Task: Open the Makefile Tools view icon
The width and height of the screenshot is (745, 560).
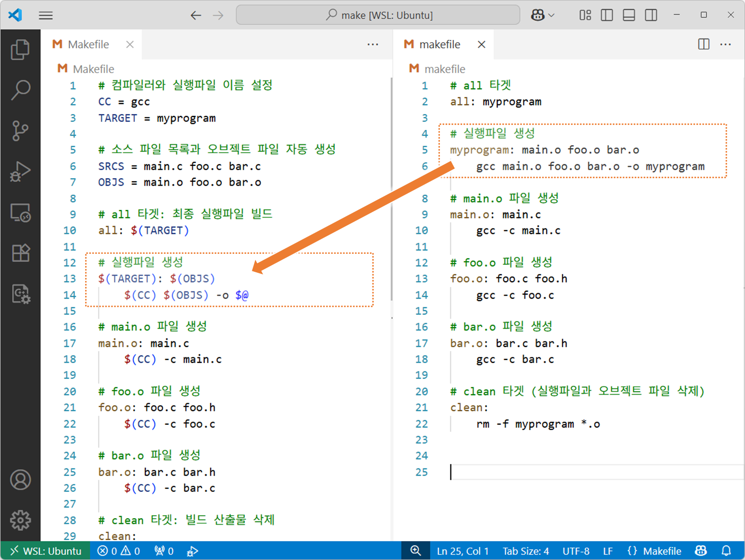Action: (20, 294)
